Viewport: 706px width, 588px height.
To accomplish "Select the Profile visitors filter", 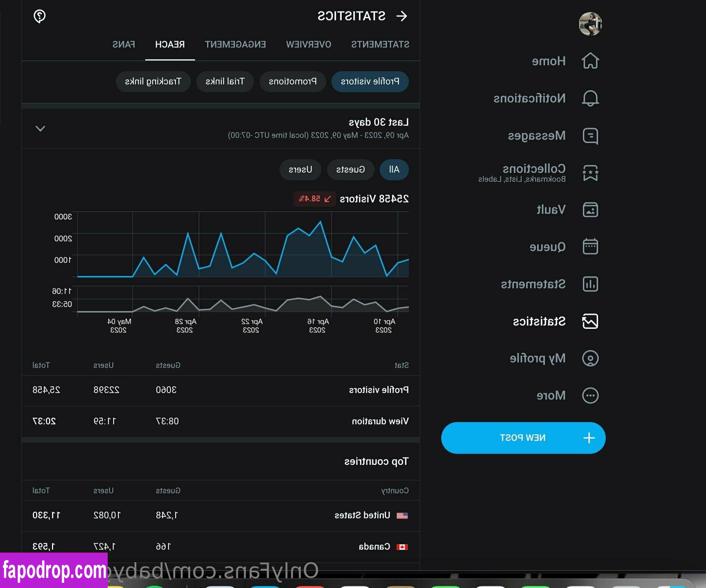I will pos(370,81).
